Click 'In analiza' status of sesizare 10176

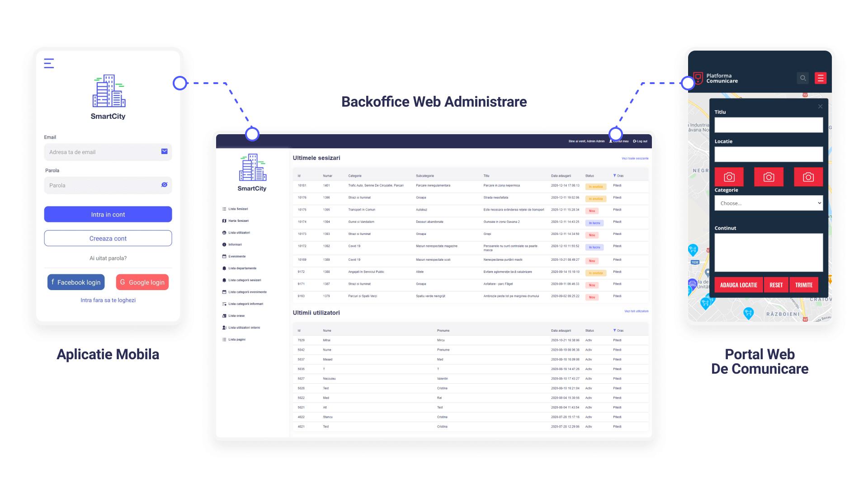[x=595, y=199]
